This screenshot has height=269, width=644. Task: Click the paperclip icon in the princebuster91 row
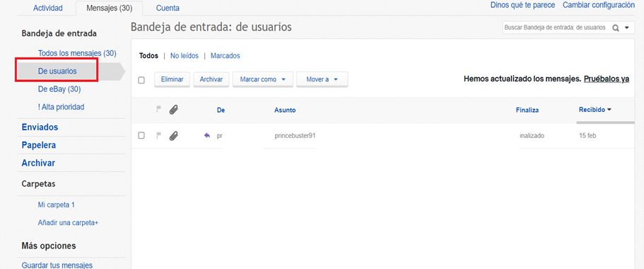(x=174, y=136)
